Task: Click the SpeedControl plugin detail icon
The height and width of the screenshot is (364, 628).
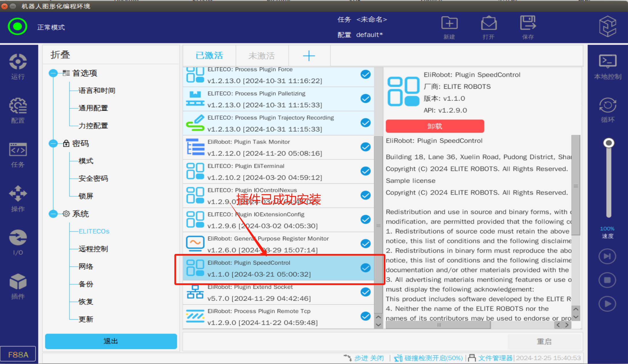Action: [403, 91]
